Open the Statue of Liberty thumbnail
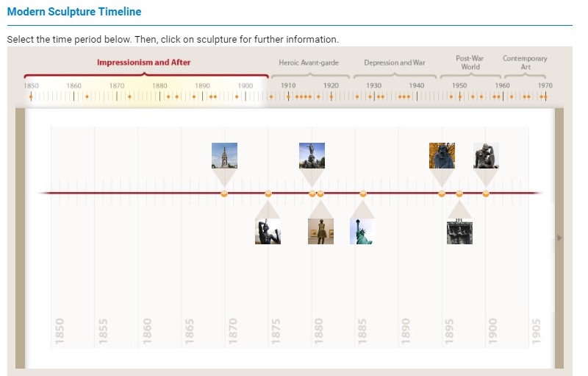Image resolution: width=588 pixels, height=376 pixels. 362,232
